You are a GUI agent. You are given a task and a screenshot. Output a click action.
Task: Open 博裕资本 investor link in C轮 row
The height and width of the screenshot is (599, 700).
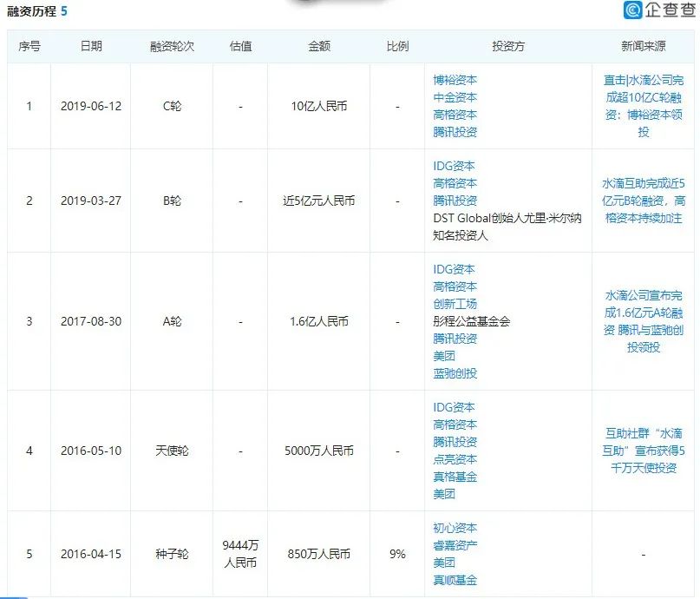(455, 80)
